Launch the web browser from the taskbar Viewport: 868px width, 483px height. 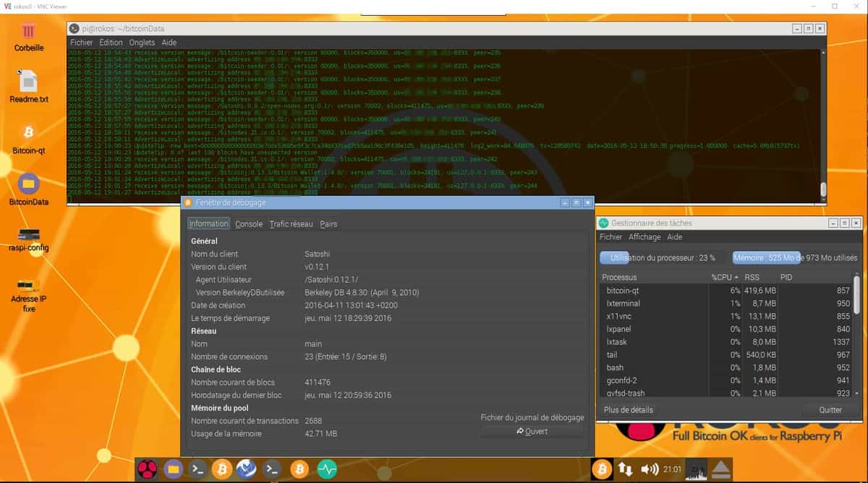(247, 469)
